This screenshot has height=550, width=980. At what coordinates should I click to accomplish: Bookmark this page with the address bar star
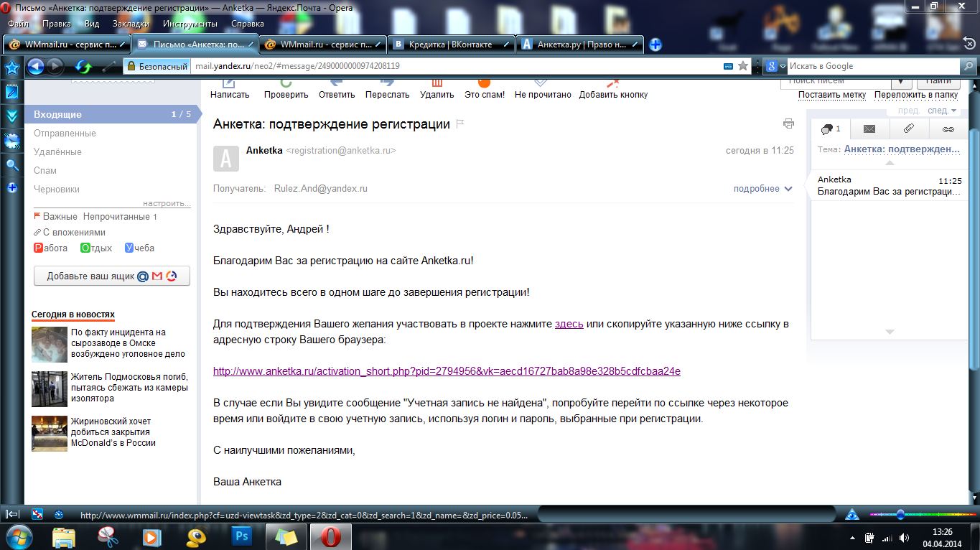pyautogui.click(x=743, y=66)
